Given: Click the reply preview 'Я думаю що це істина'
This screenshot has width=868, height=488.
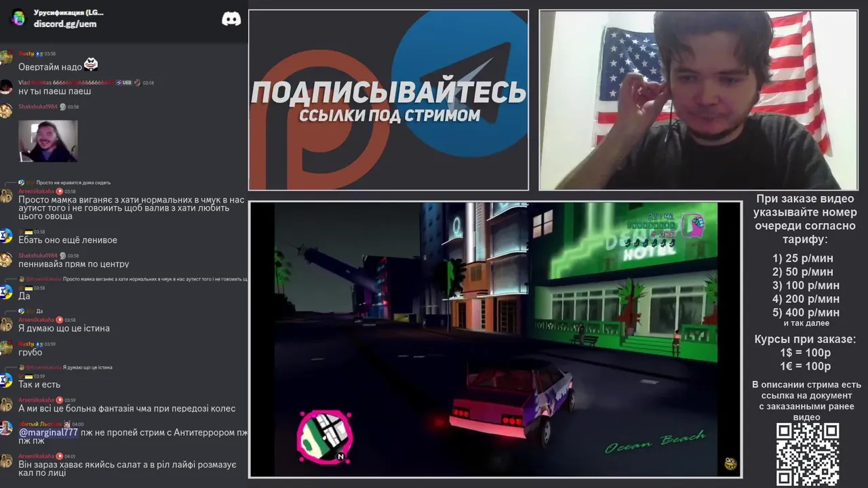Looking at the screenshot, I should tap(87, 367).
